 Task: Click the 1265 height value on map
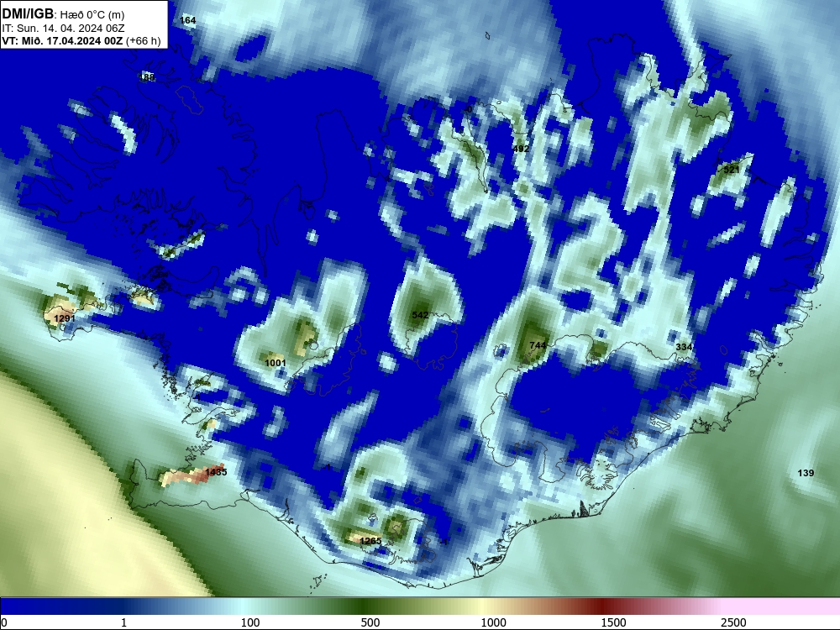370,541
